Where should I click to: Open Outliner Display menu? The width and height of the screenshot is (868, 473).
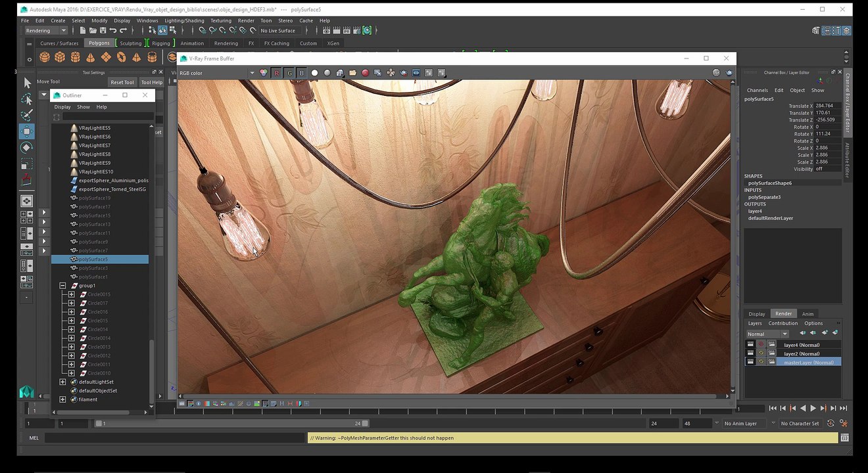click(x=62, y=106)
